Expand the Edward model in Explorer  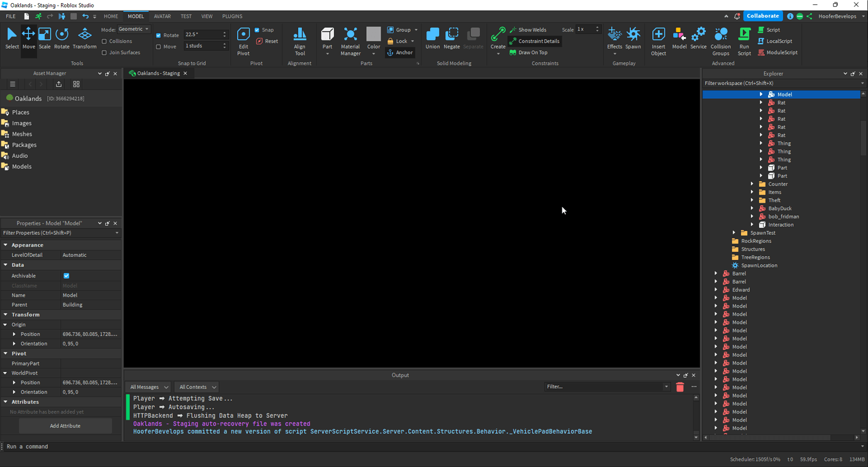point(716,290)
